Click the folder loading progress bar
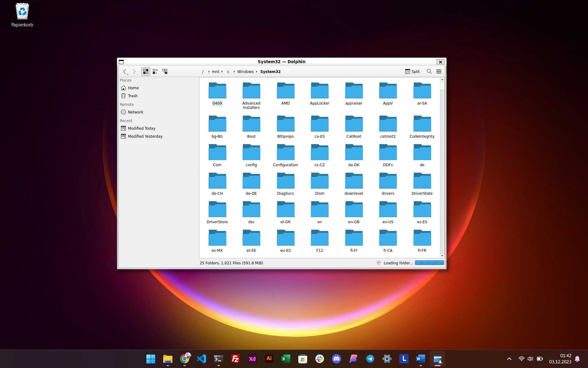The image size is (588, 368). pyautogui.click(x=429, y=263)
